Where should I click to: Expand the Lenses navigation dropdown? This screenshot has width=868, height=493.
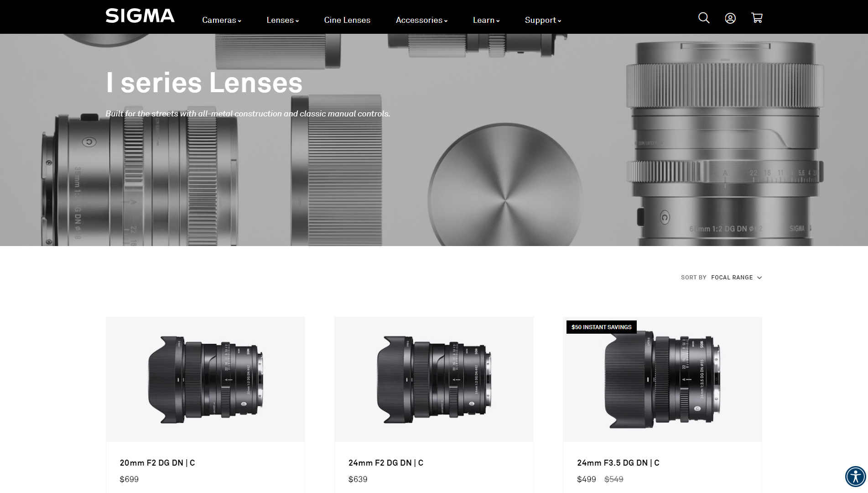[x=282, y=20]
